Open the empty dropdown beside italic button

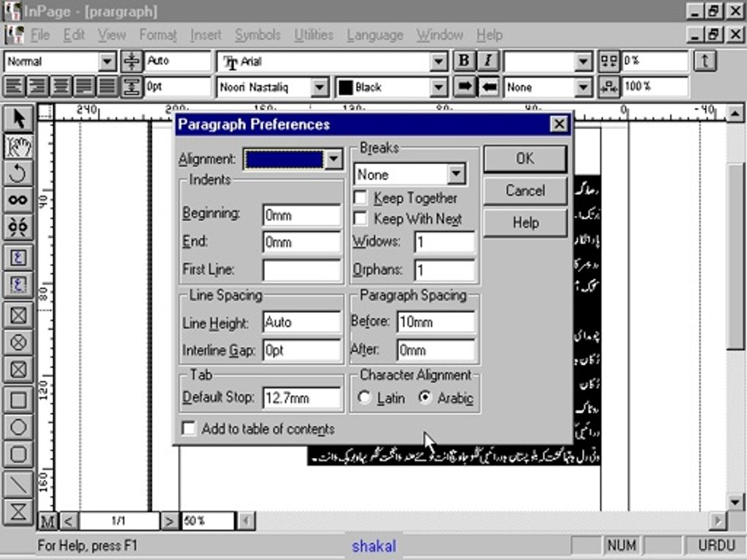click(583, 61)
